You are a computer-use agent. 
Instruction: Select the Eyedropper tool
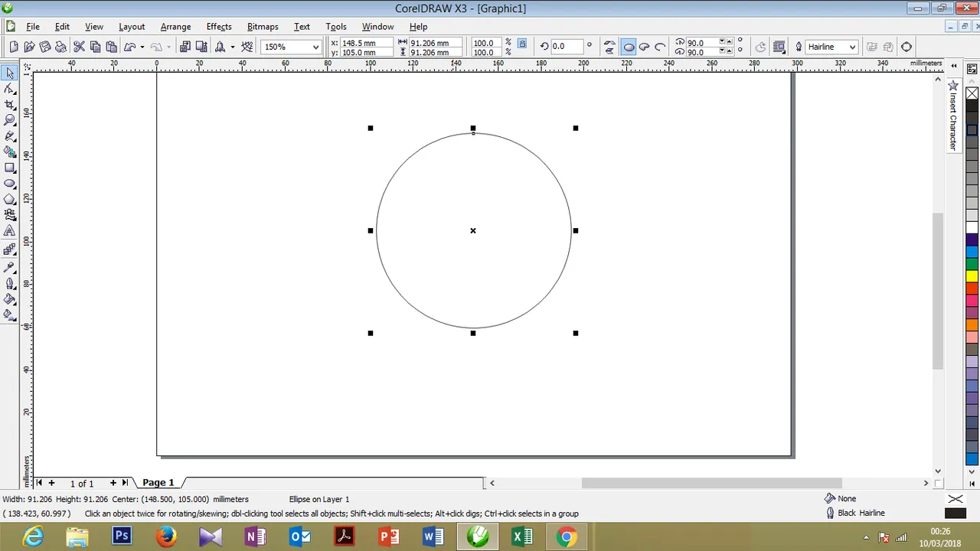click(x=10, y=268)
